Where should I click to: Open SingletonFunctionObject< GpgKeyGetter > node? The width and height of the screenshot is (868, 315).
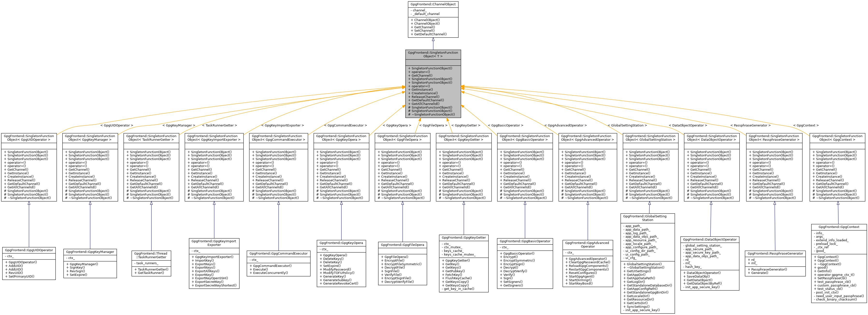[464, 167]
